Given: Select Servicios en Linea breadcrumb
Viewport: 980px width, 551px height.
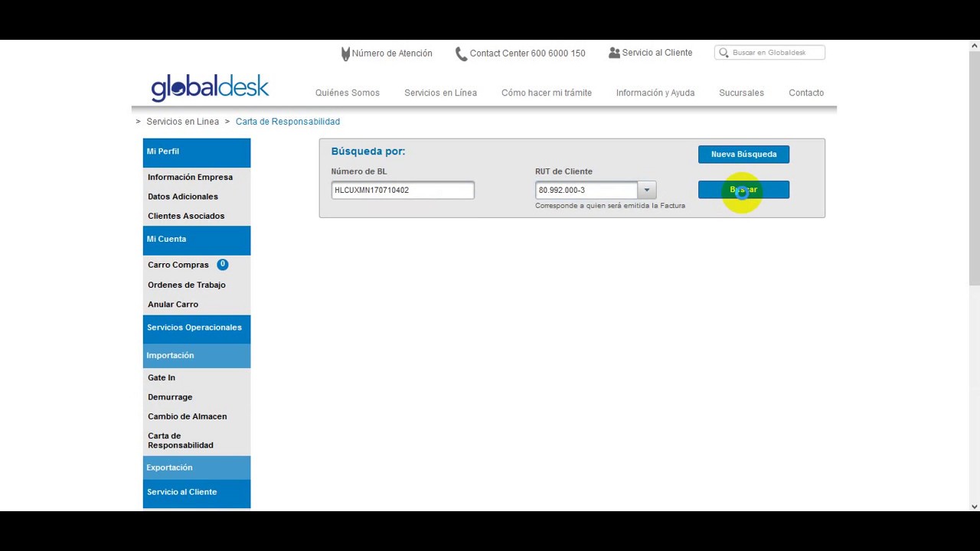Looking at the screenshot, I should click(182, 122).
